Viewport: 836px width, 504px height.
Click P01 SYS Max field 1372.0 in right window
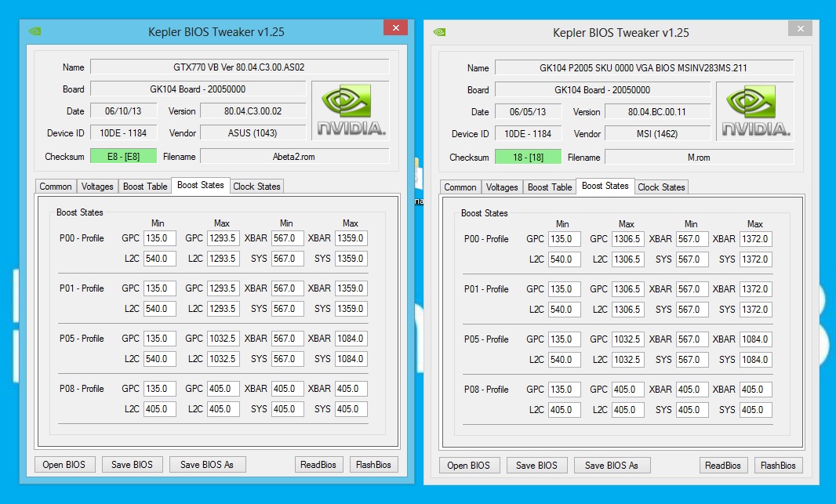pos(755,310)
